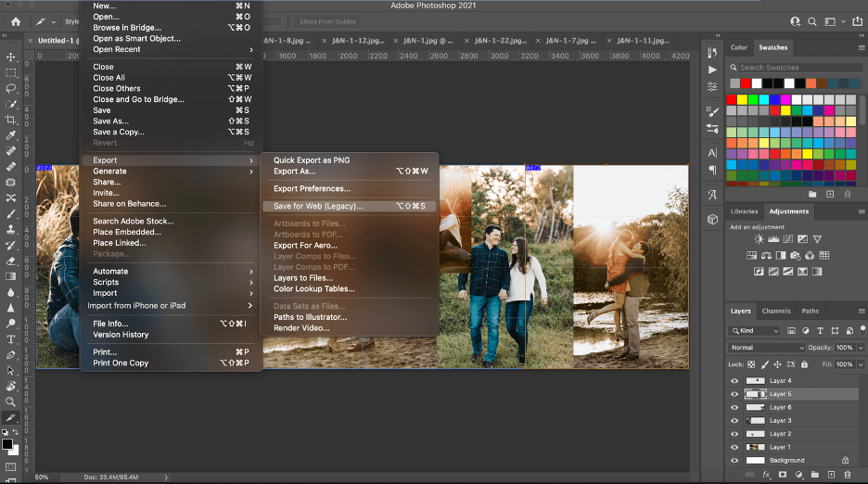The image size is (868, 484).
Task: Expand Import from iPhone or iPad submenu
Action: coord(171,306)
